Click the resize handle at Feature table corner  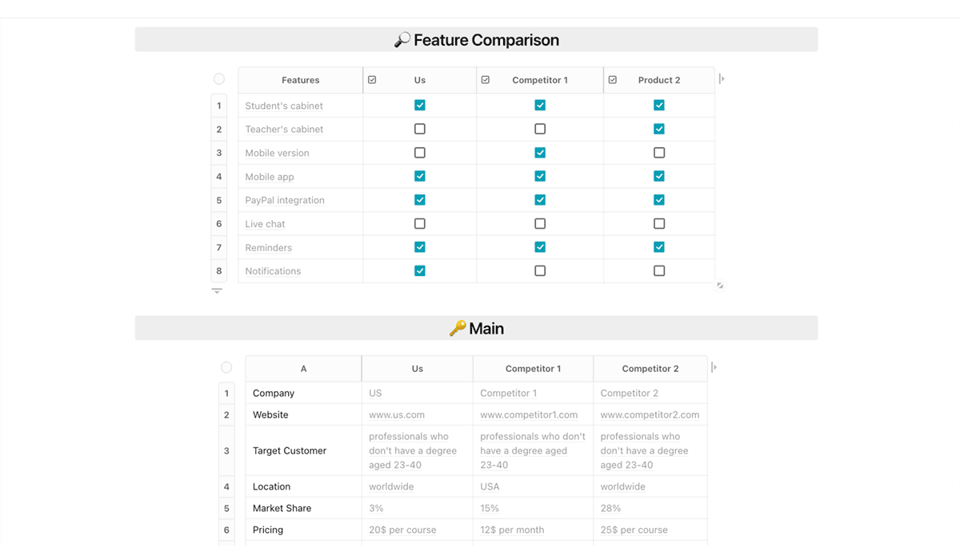coord(720,286)
